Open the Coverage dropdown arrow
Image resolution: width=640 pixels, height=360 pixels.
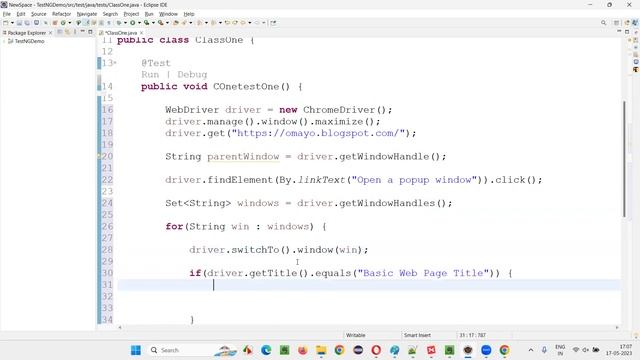pos(153,23)
